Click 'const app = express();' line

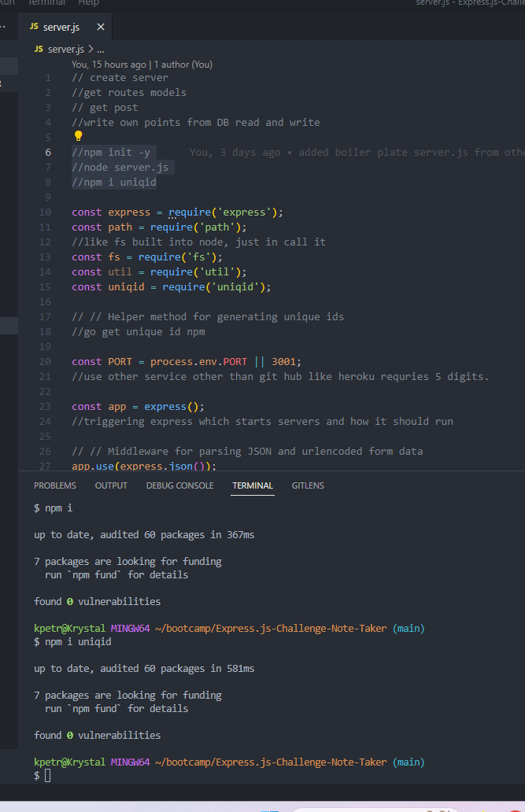point(138,407)
